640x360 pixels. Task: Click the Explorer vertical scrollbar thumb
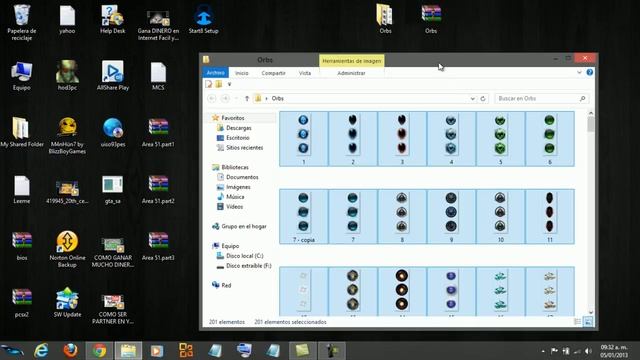(x=590, y=124)
